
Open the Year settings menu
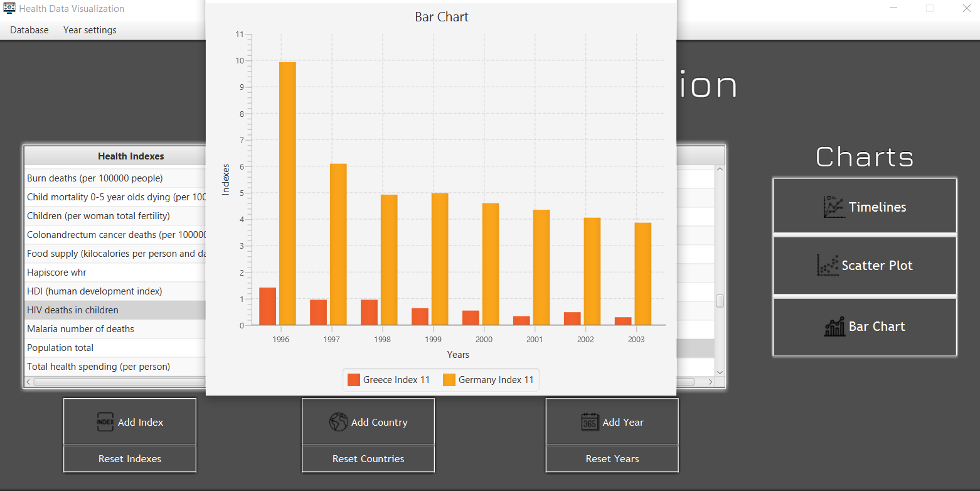89,30
